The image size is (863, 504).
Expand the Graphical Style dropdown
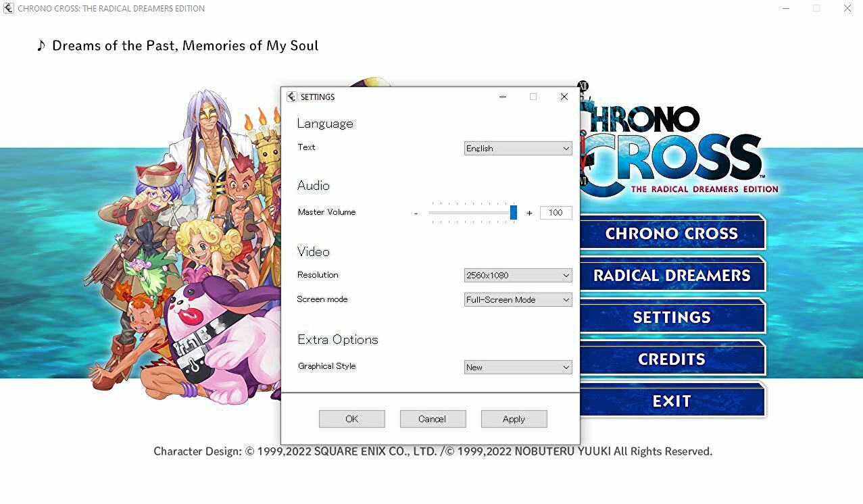(x=518, y=367)
